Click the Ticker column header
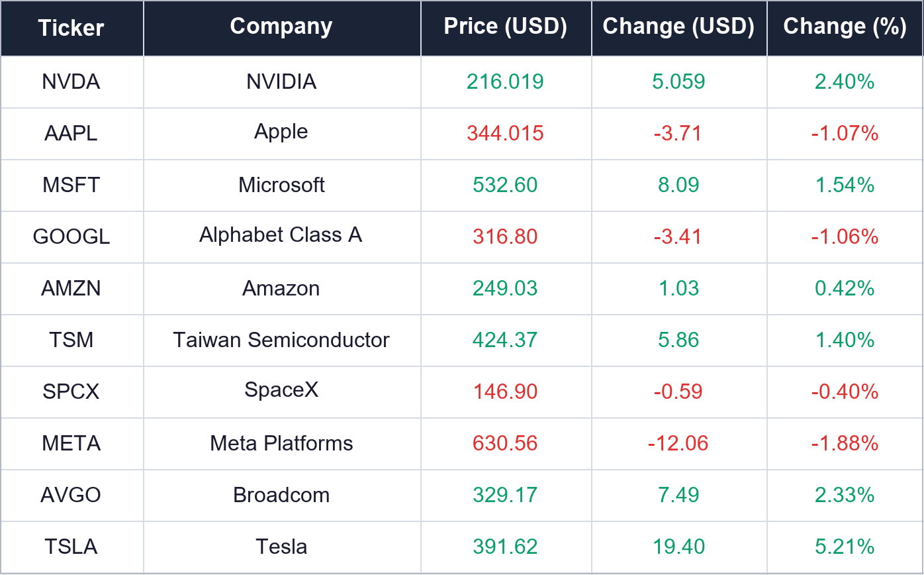Screen dimensions: 924x575 click(x=71, y=28)
